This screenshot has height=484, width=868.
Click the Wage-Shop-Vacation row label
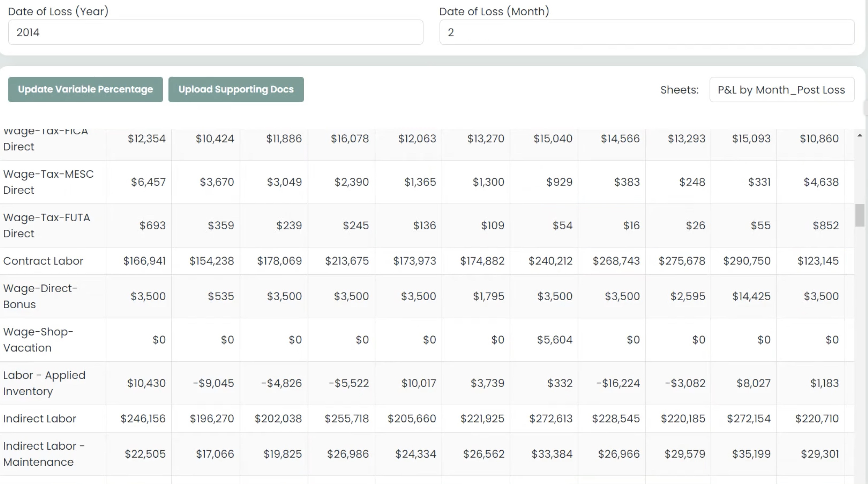coord(38,340)
